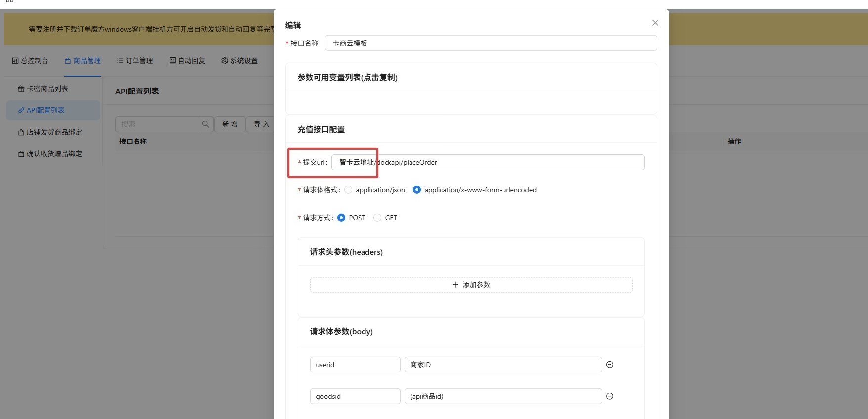Open 店铺发货商品绑定 sidebar item
The image size is (868, 419).
(x=54, y=132)
